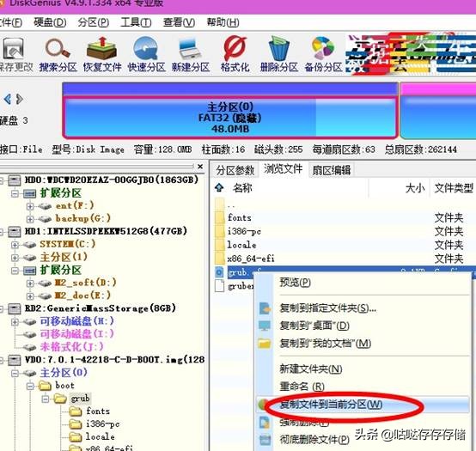This screenshot has height=451, width=476.
Task: Open the 帮助(H) Help menu
Action: 223,22
